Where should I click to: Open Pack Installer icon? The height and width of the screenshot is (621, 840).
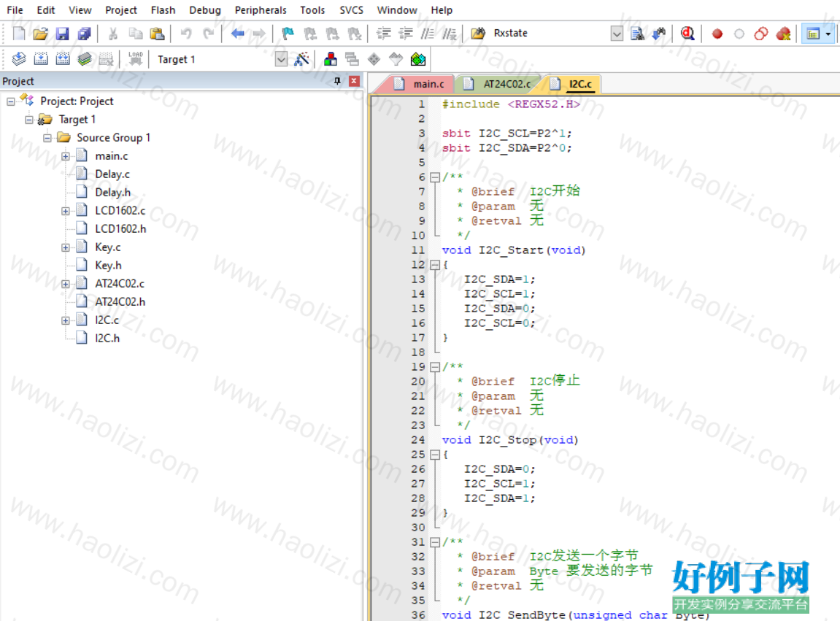pos(418,59)
